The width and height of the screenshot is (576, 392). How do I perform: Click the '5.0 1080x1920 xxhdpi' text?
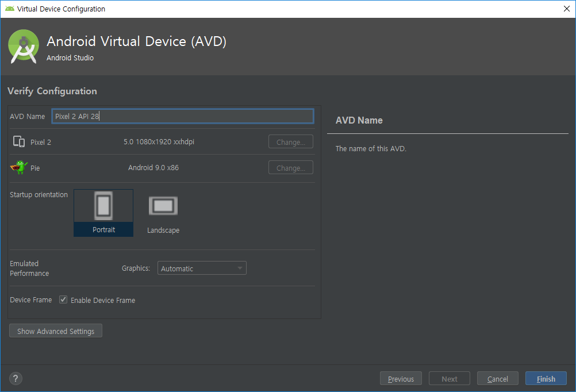click(x=159, y=142)
